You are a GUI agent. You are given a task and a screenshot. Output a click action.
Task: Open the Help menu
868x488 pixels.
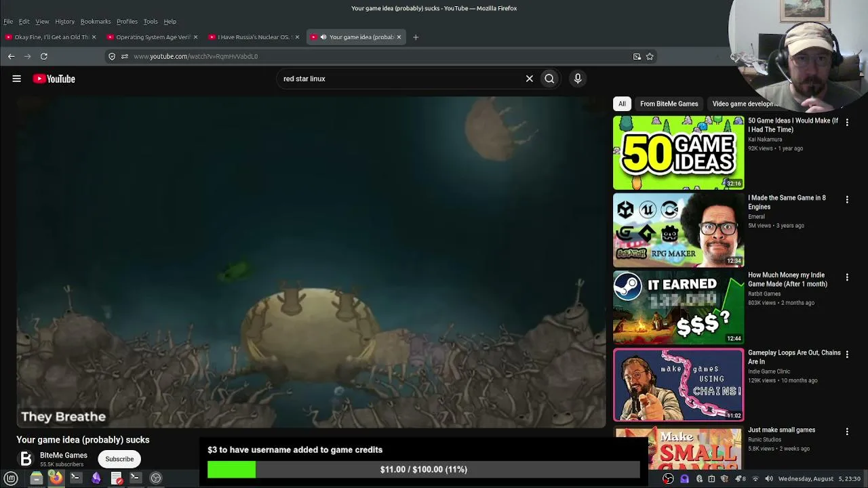click(x=170, y=22)
